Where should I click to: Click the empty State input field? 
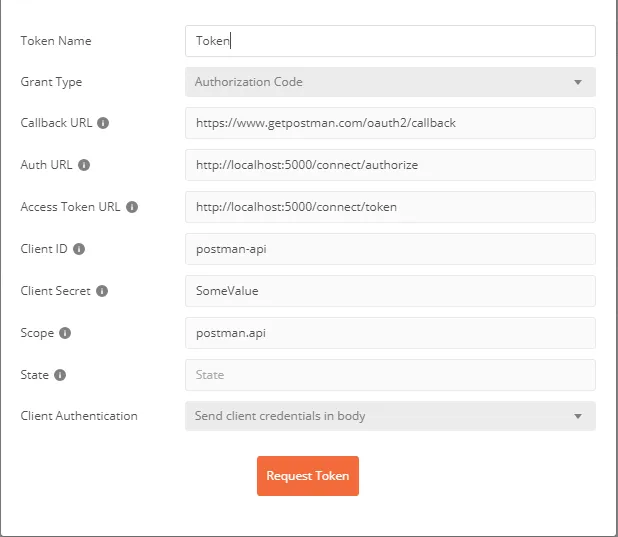tap(390, 375)
